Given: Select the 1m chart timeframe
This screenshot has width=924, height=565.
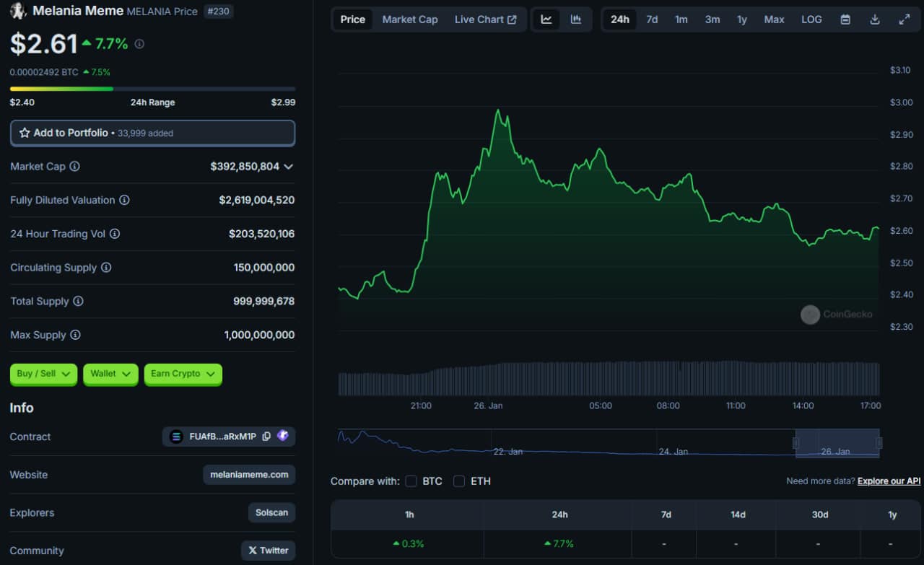Looking at the screenshot, I should 681,19.
